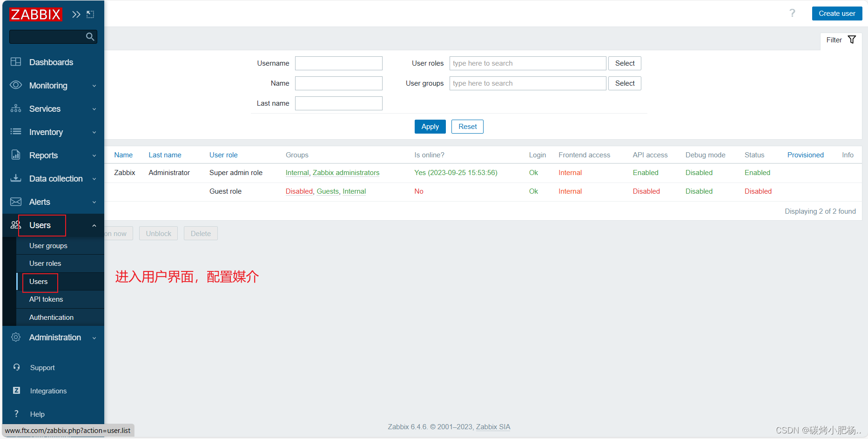Click the Help question mark icon in sidebar
The height and width of the screenshot is (439, 868).
(17, 414)
